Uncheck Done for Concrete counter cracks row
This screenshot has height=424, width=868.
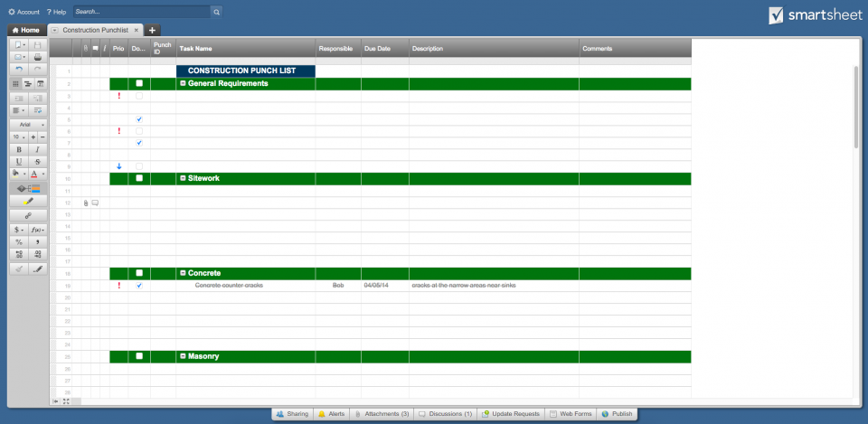[139, 285]
